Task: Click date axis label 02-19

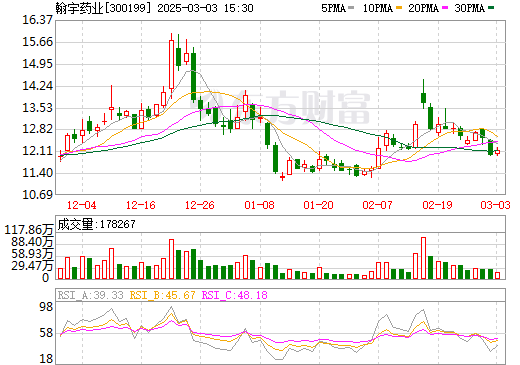Action: [x=437, y=205]
